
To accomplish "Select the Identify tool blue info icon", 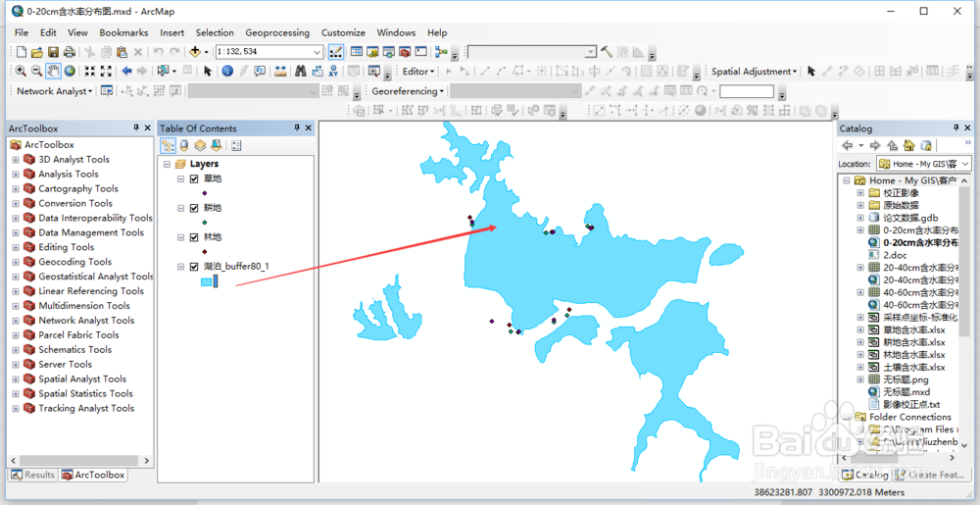I will (227, 72).
